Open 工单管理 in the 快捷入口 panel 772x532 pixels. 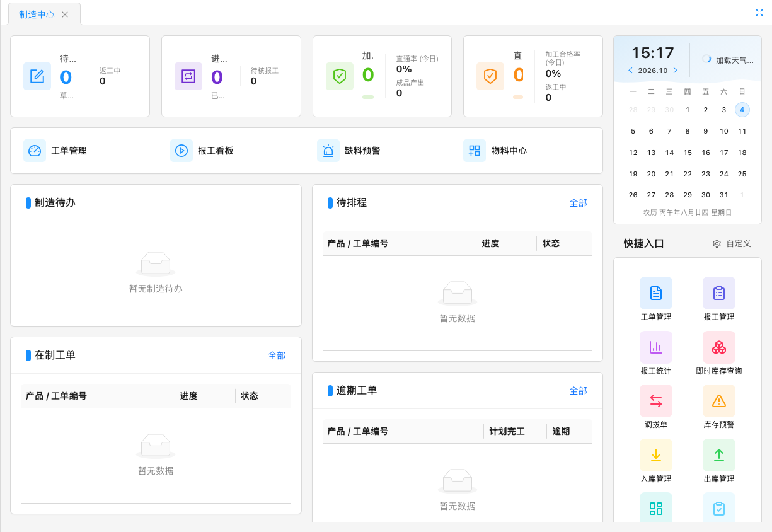(x=656, y=299)
